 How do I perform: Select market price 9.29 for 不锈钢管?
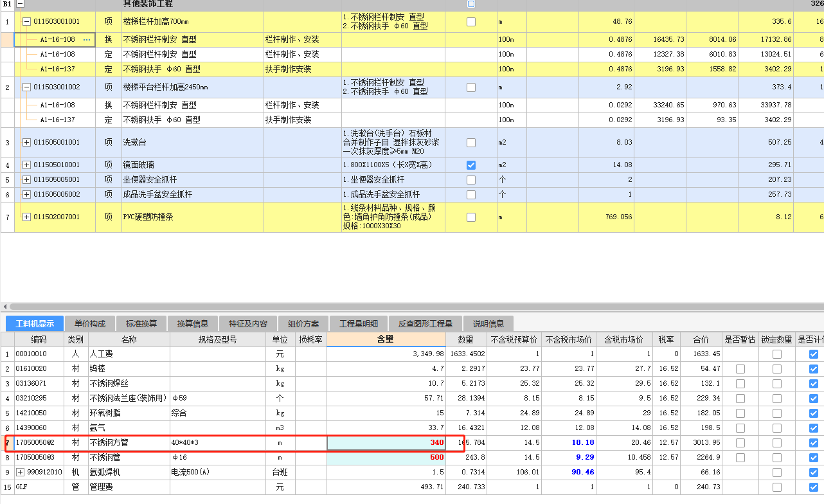click(569, 458)
